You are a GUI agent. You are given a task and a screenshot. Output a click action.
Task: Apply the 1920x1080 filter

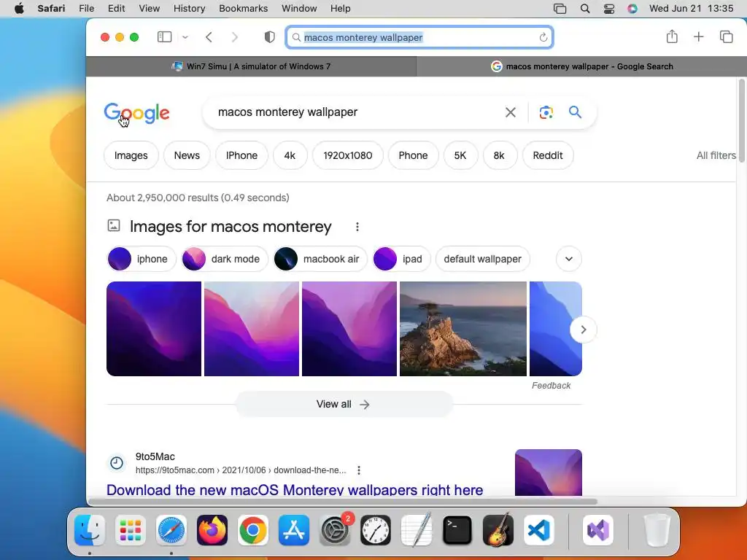(x=348, y=155)
